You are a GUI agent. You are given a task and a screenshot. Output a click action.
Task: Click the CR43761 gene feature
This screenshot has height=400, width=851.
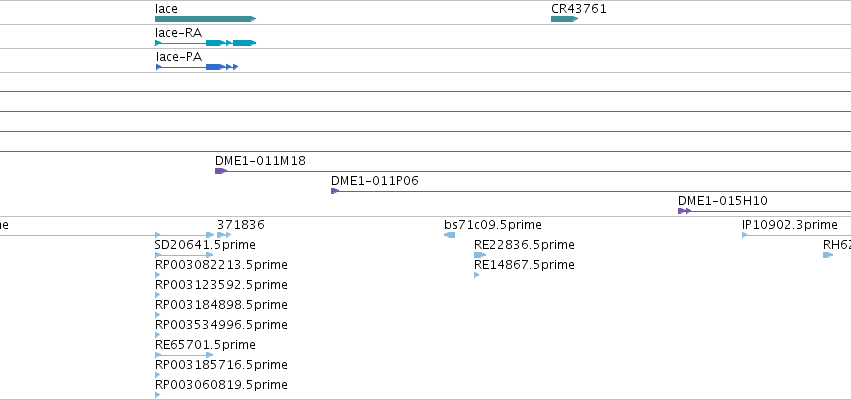(x=564, y=19)
